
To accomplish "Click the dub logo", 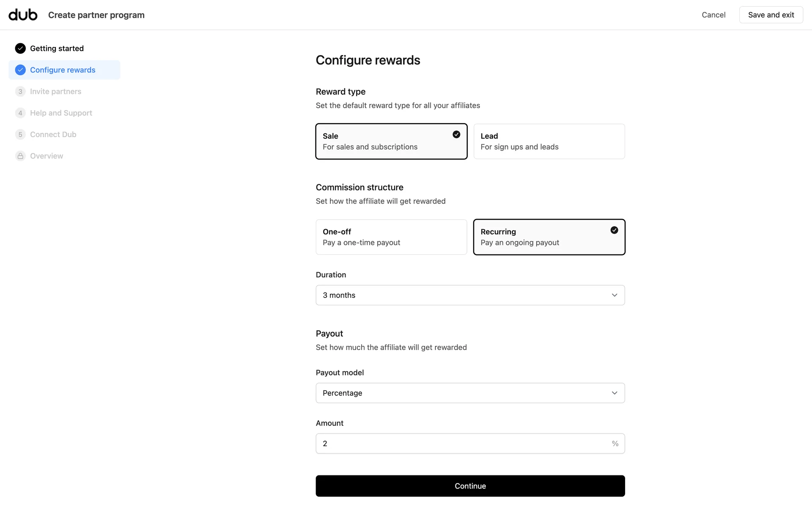I will pyautogui.click(x=23, y=15).
